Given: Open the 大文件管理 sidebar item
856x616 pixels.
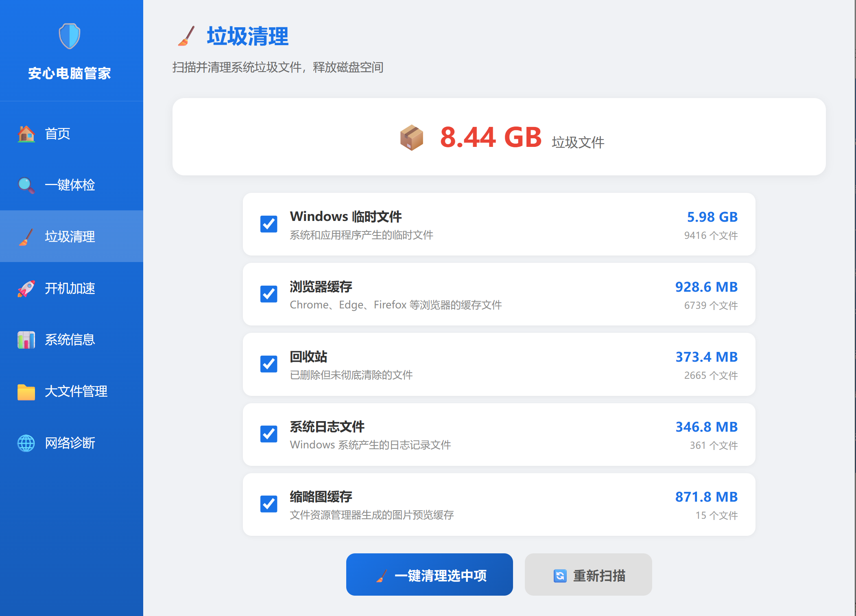Looking at the screenshot, I should pos(76,391).
